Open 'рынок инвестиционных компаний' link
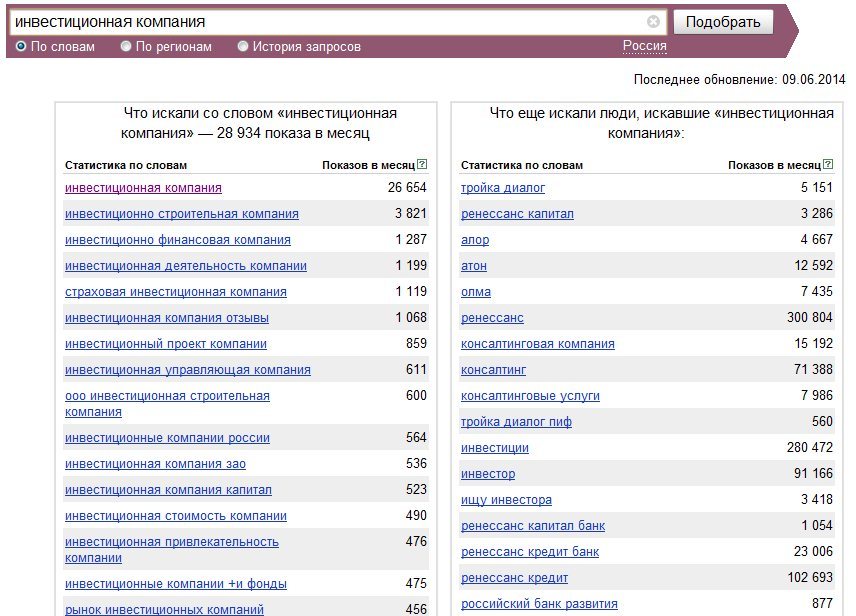The height and width of the screenshot is (616, 856). coord(164,609)
